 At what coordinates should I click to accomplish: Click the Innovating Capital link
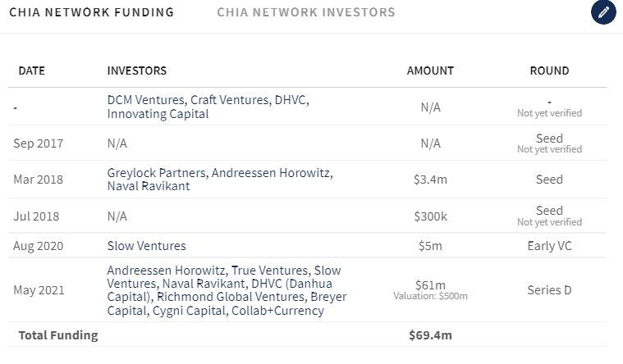[x=158, y=114]
